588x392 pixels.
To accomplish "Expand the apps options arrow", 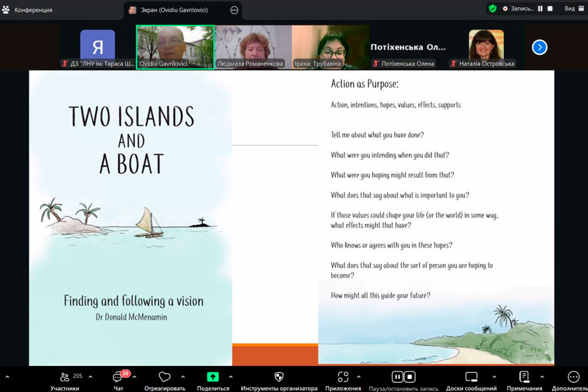I will pyautogui.click(x=359, y=376).
